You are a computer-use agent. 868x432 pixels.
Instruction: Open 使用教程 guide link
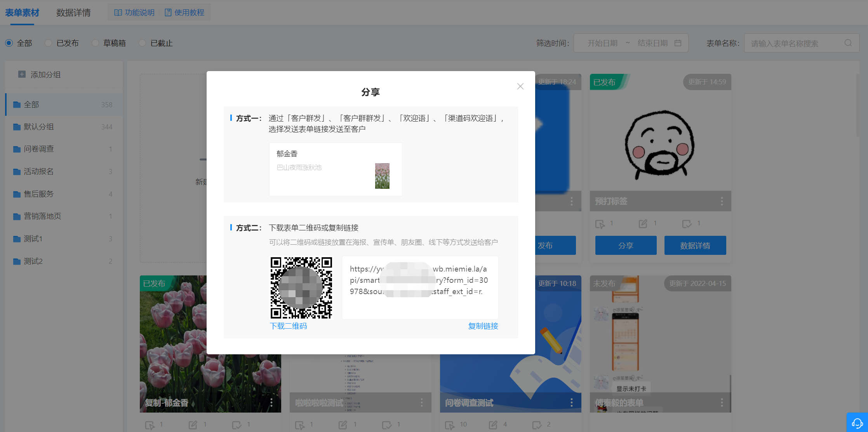click(184, 12)
